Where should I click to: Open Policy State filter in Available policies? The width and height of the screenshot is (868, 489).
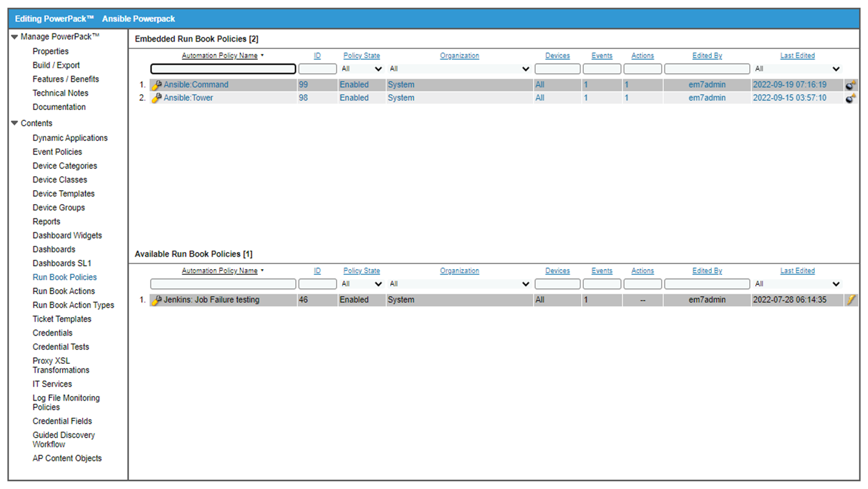click(x=361, y=284)
